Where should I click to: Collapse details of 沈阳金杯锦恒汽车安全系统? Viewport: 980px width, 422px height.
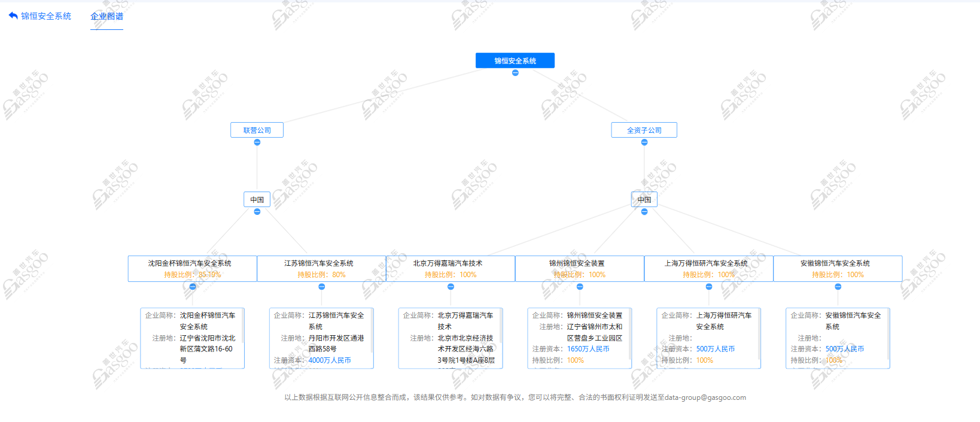click(x=193, y=287)
